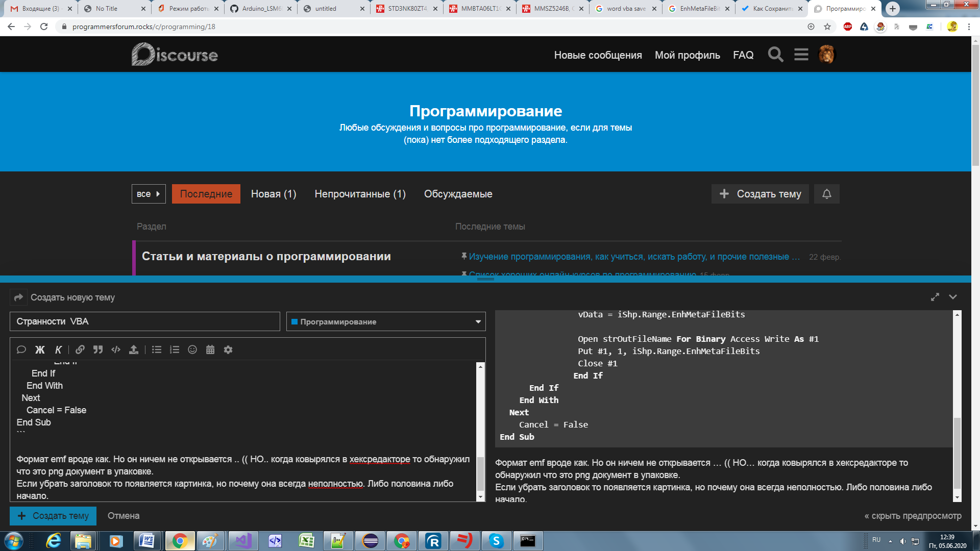Open new browser tab

tap(893, 9)
